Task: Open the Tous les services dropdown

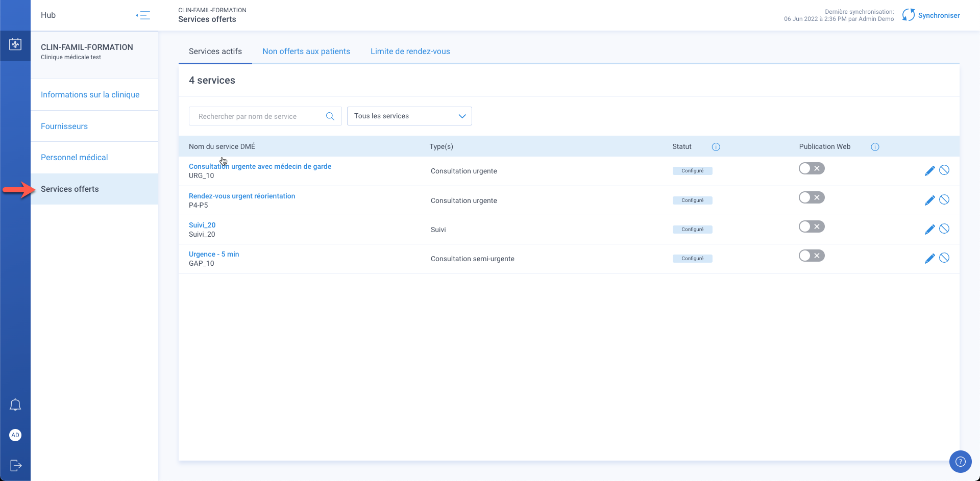Action: [409, 116]
